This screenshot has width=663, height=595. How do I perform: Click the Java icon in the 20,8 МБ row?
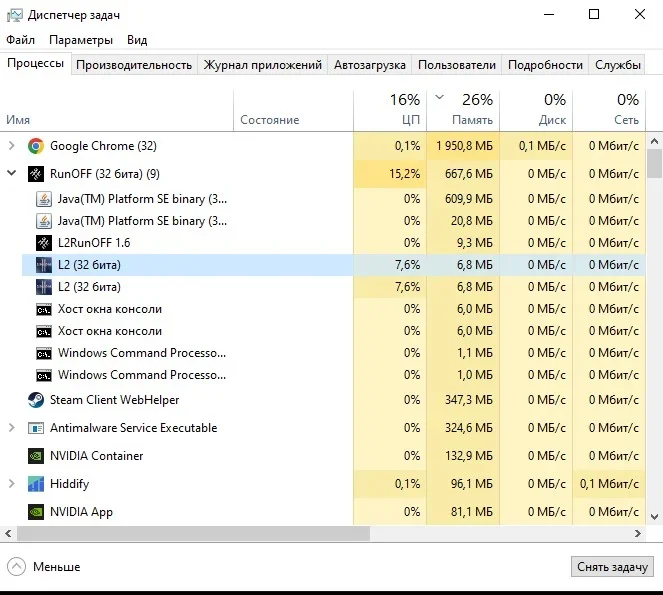tap(44, 221)
